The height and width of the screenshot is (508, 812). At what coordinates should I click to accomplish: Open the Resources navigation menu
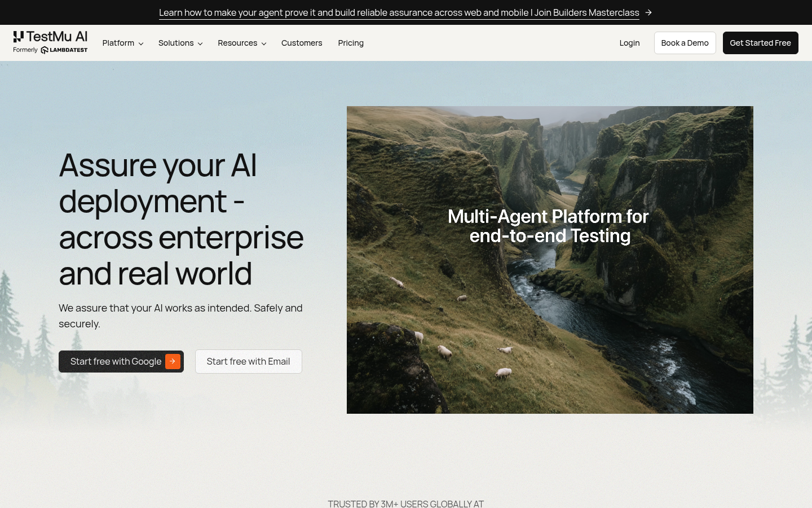(242, 43)
